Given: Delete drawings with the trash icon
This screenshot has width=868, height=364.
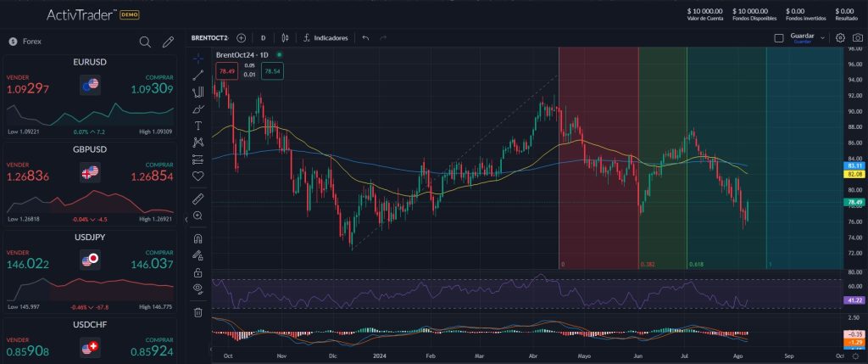Looking at the screenshot, I should click(198, 312).
